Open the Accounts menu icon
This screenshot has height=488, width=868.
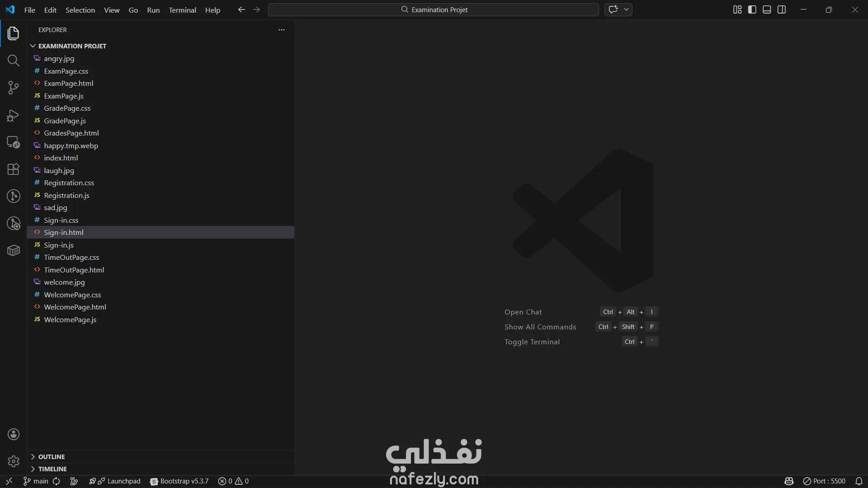tap(14, 434)
